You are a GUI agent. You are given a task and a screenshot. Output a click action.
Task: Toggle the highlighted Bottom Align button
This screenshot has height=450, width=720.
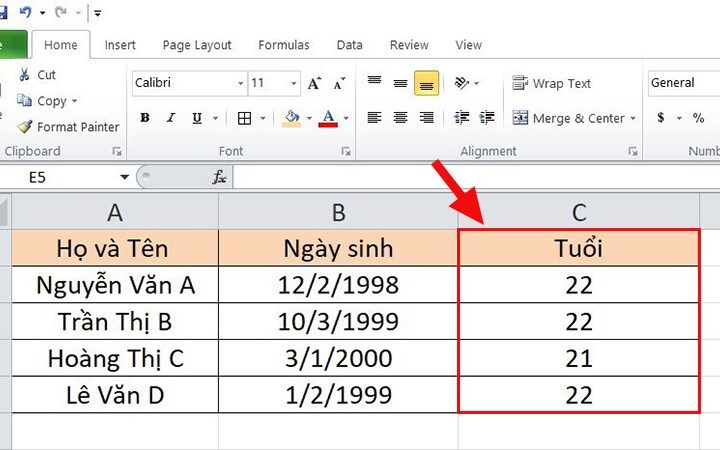tap(426, 83)
